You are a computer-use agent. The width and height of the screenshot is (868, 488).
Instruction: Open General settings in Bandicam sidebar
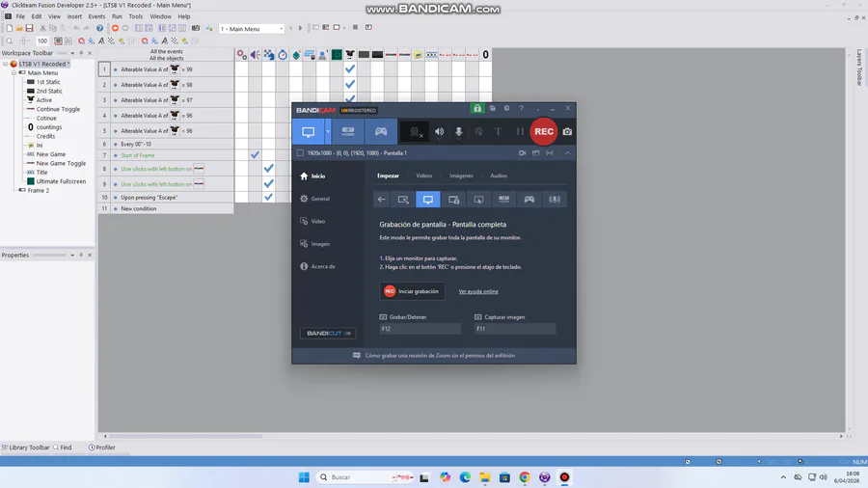(x=315, y=199)
